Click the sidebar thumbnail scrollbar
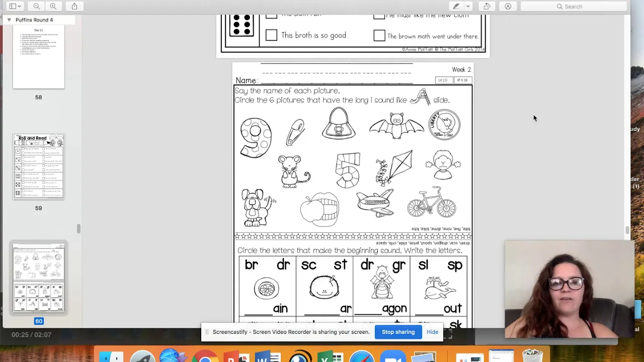The image size is (644, 362). [78, 229]
